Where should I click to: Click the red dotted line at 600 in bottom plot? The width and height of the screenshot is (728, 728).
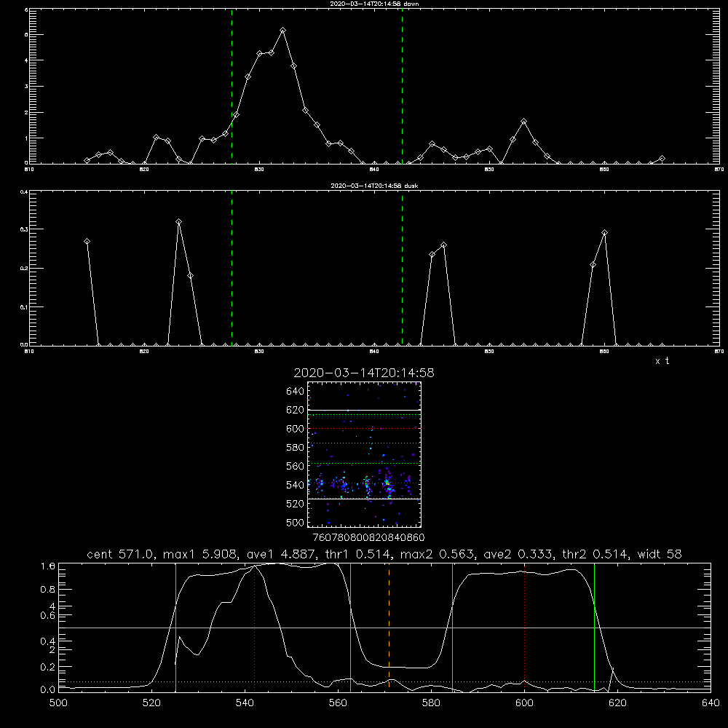525,628
